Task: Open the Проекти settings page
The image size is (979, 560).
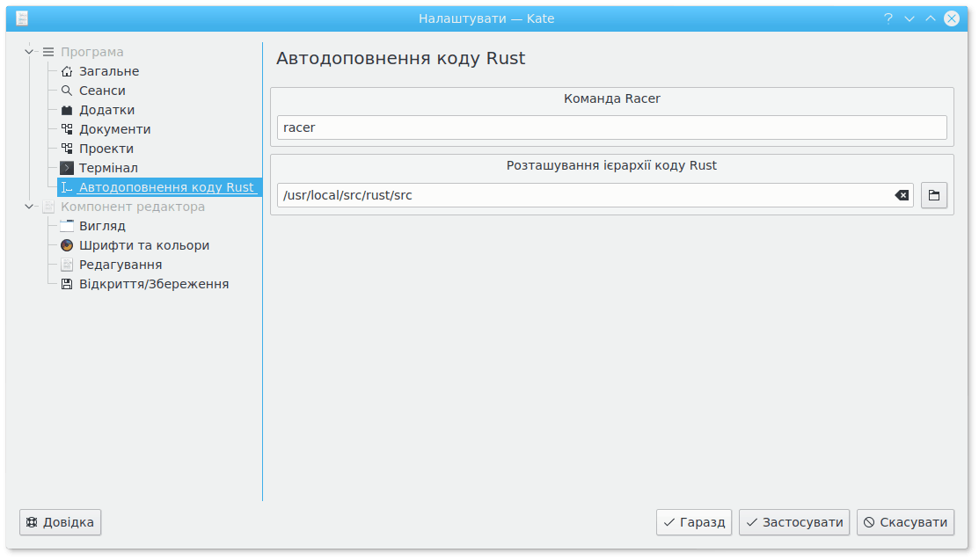Action: coord(106,149)
